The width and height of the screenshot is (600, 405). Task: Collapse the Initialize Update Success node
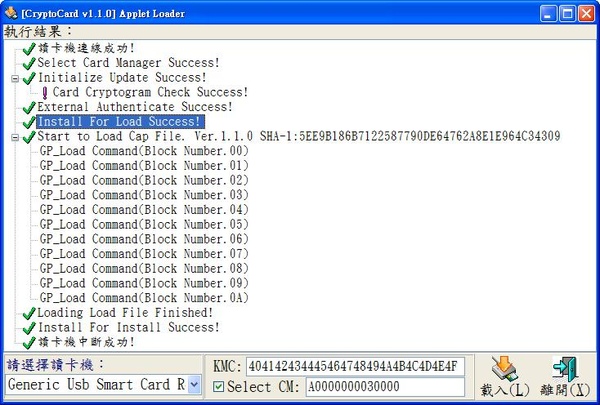click(x=15, y=78)
